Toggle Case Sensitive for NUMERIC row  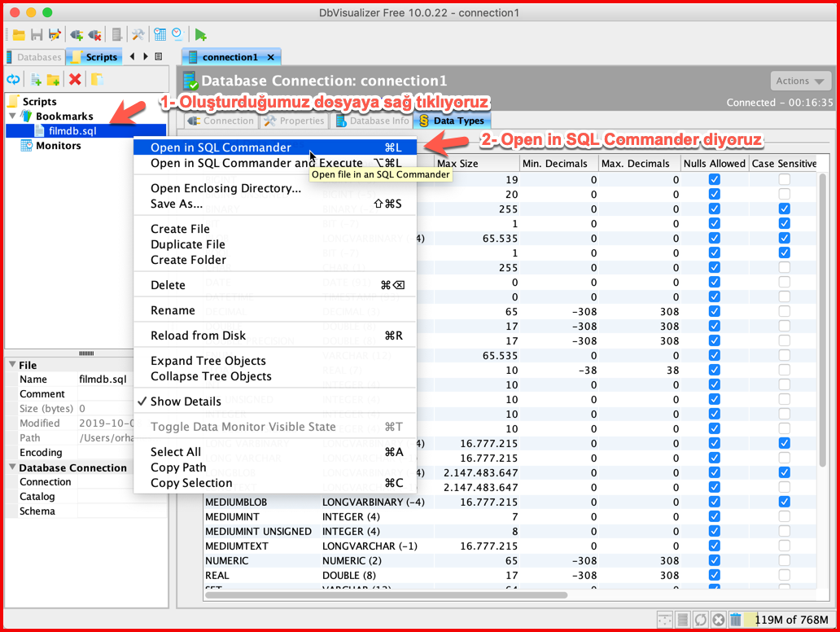[785, 560]
